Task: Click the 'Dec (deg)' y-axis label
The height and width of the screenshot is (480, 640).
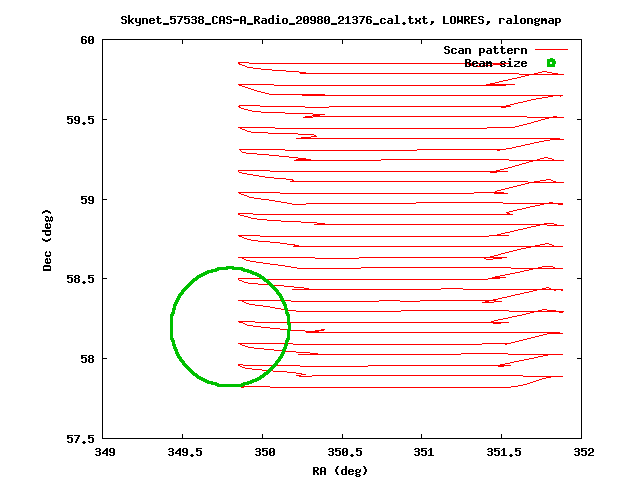Action: 47,240
